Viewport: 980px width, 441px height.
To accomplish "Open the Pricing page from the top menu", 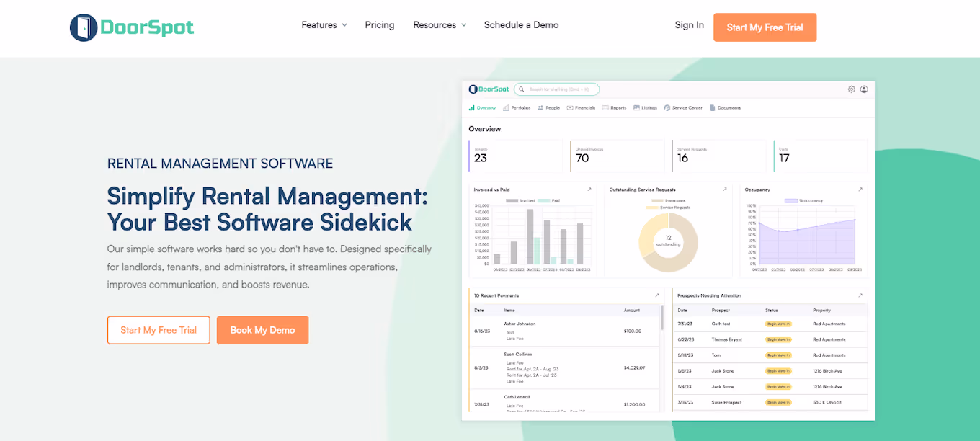I will pyautogui.click(x=380, y=24).
